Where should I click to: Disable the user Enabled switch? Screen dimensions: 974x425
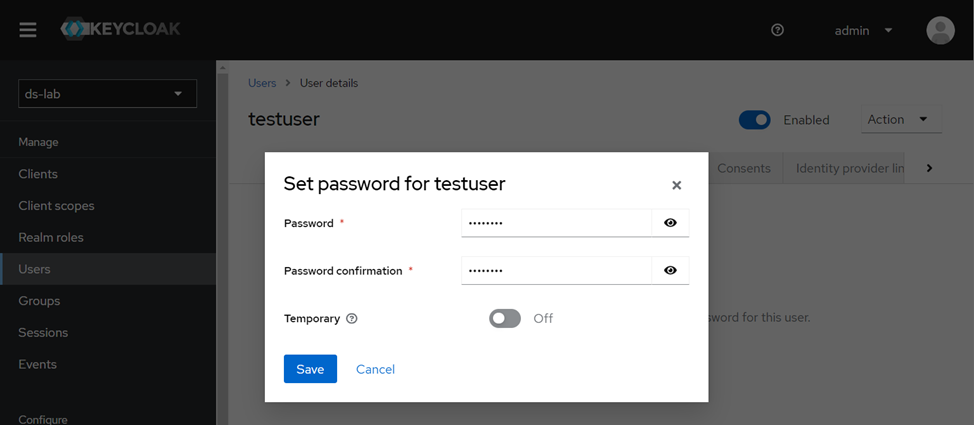pyautogui.click(x=754, y=120)
